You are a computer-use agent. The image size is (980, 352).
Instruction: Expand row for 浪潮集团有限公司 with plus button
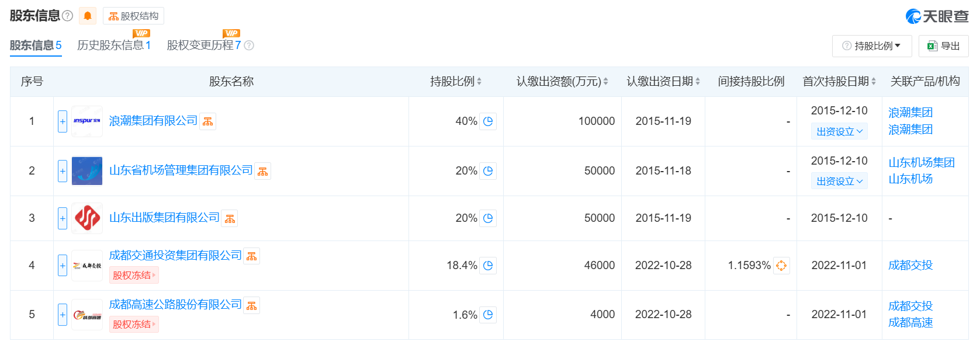63,121
